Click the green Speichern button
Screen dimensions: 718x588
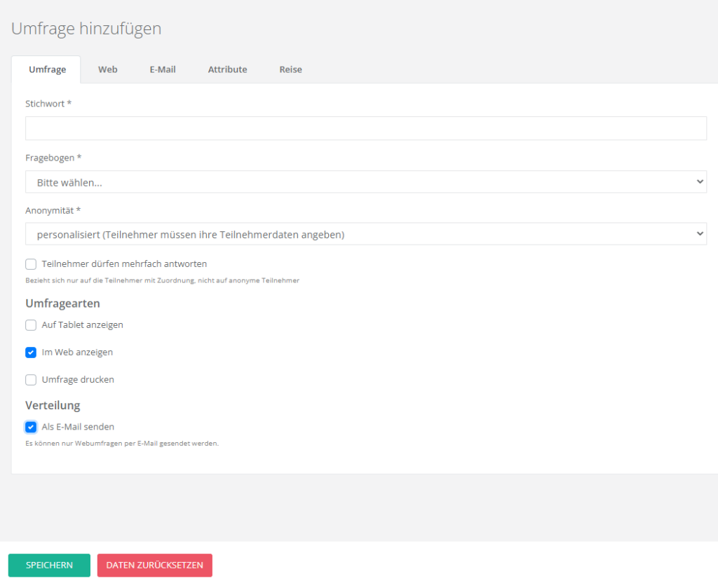click(x=49, y=566)
